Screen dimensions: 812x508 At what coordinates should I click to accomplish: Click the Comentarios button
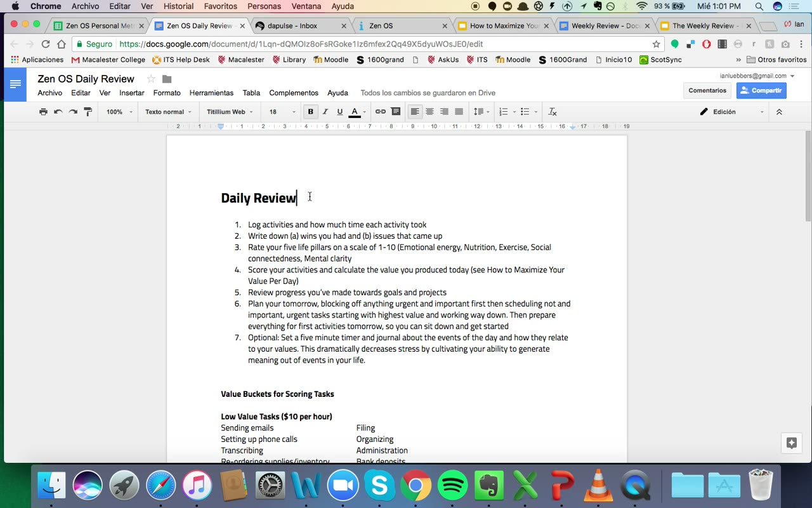click(707, 90)
